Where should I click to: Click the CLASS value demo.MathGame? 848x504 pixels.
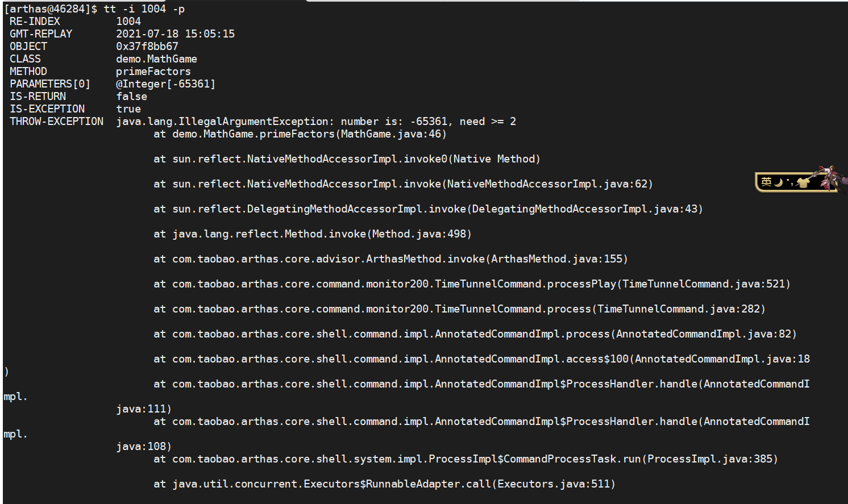pyautogui.click(x=156, y=59)
